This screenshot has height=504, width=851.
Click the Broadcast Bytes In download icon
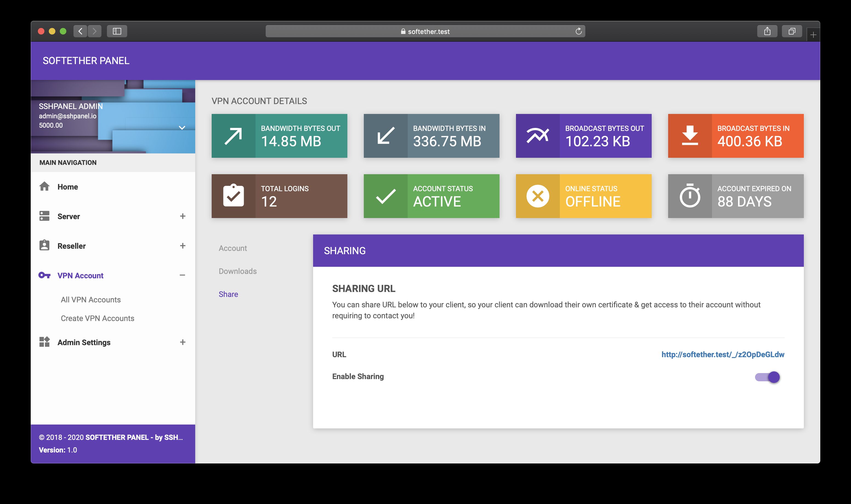tap(690, 136)
